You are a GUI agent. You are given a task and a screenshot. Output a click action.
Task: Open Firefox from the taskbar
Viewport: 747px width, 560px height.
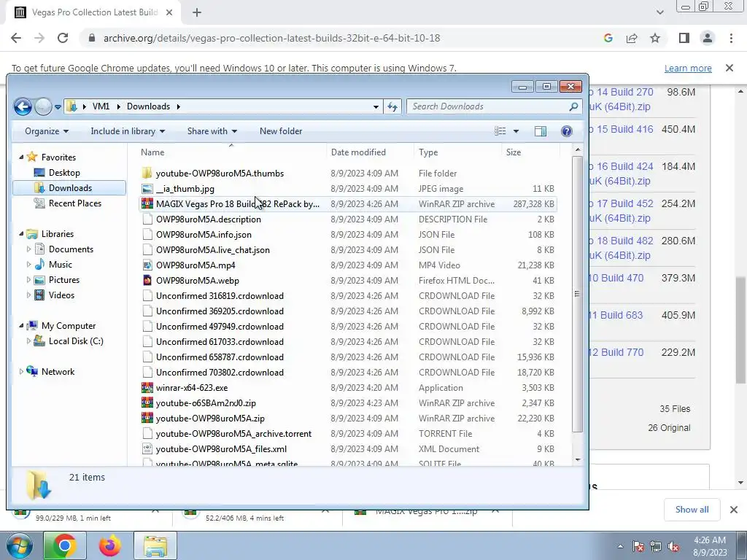tap(110, 545)
